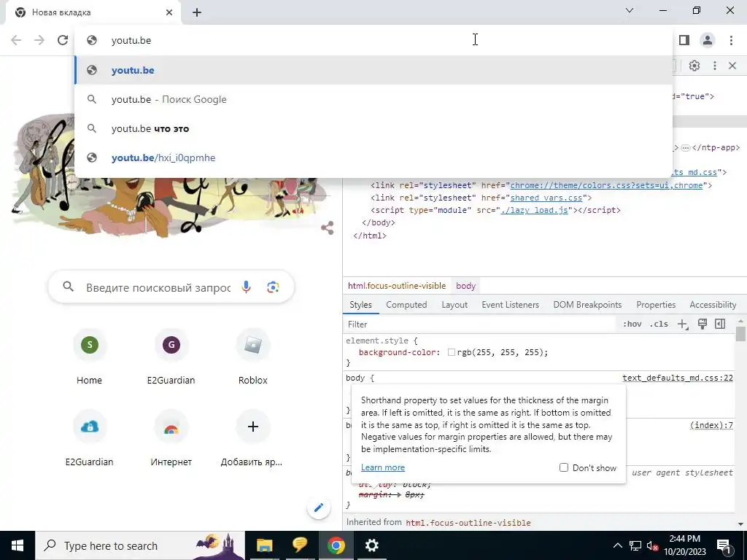Open DevTools more options menu
Screen dimensions: 747x560
coord(715,66)
